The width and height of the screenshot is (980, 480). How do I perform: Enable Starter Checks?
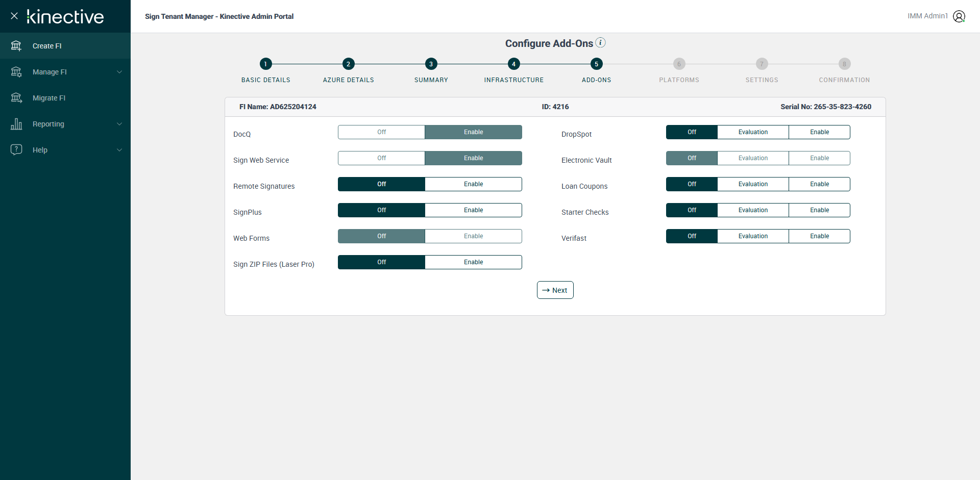819,210
